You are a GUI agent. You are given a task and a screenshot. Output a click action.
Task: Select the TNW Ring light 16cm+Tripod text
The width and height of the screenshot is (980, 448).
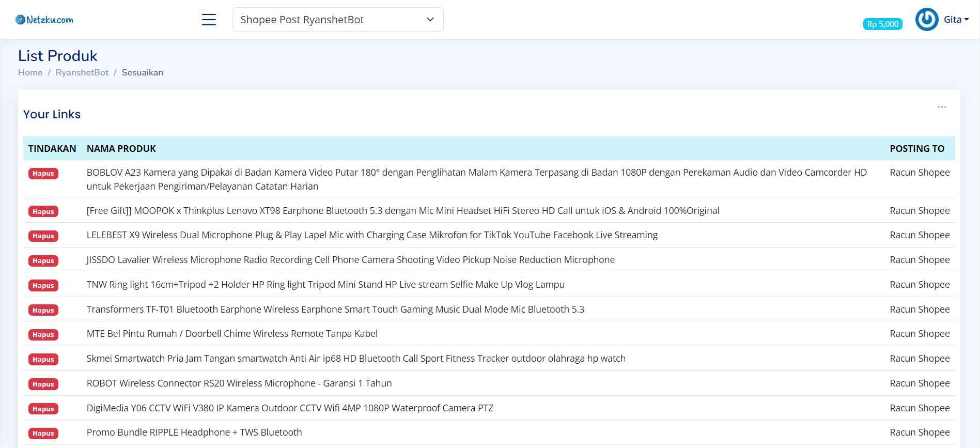(325, 284)
